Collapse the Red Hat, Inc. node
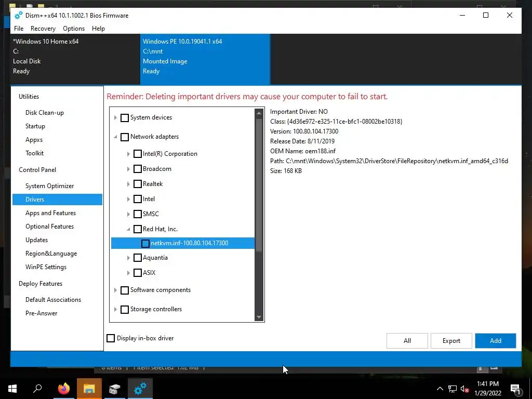 (128, 229)
